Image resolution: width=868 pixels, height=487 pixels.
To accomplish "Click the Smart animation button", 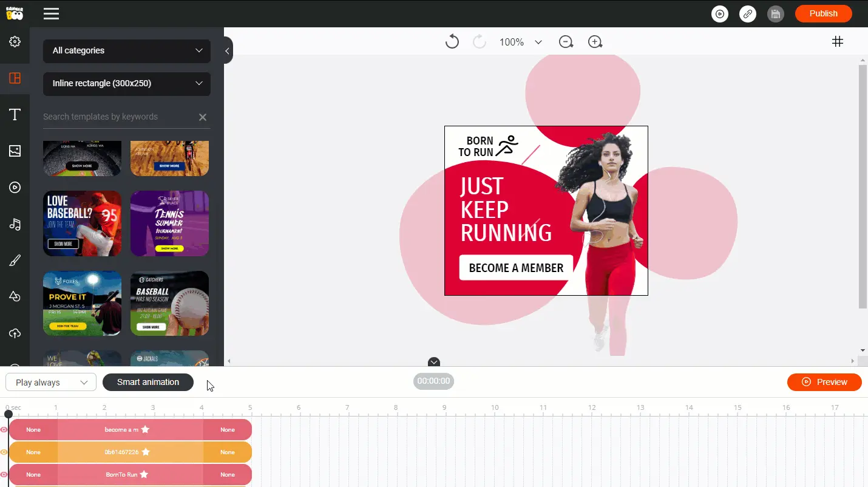I will (x=148, y=382).
